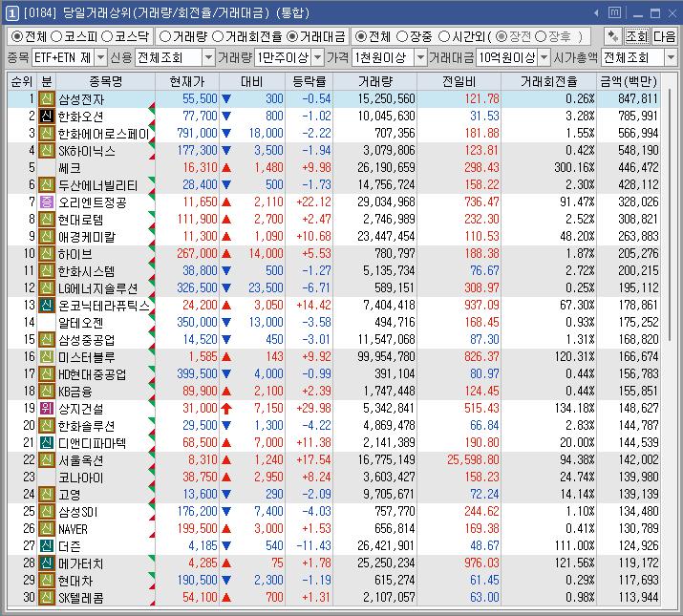
Task: Open the 한화에어로스페이스 stock row
Action: click(x=333, y=134)
